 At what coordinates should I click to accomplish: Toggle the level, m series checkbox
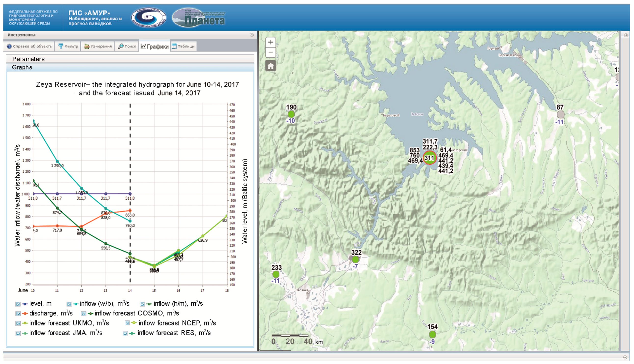(x=18, y=304)
